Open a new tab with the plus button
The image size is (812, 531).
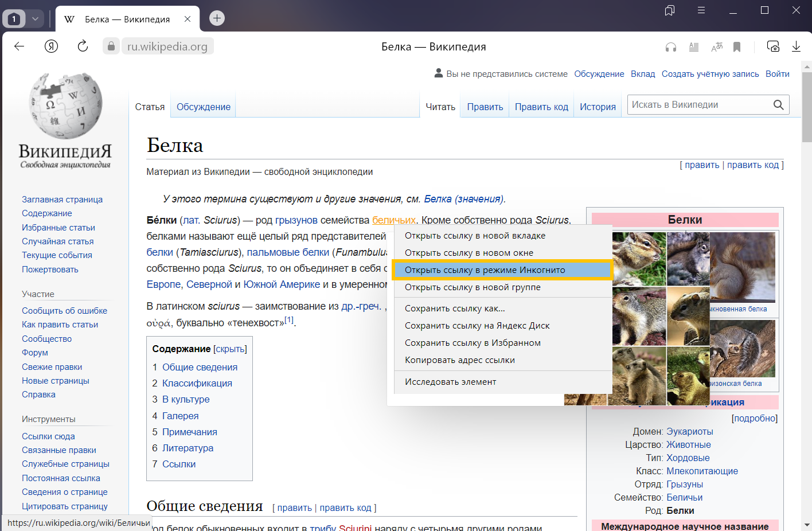217,18
